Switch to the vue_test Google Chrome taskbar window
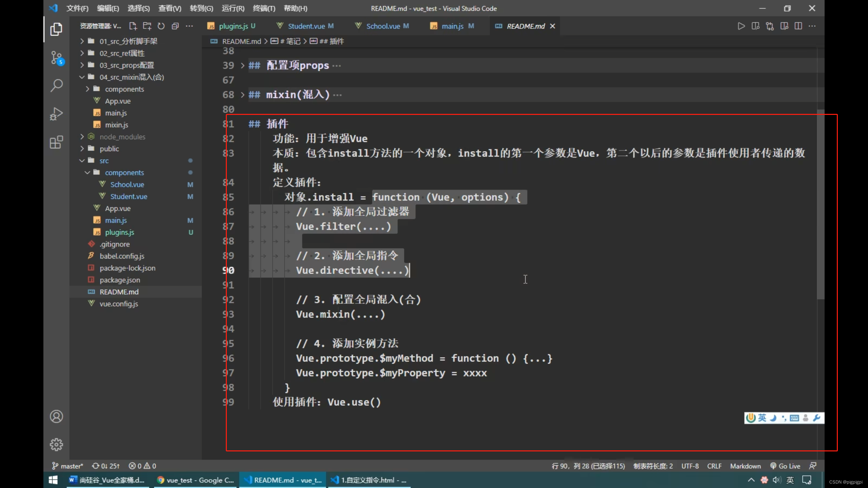 [195, 480]
